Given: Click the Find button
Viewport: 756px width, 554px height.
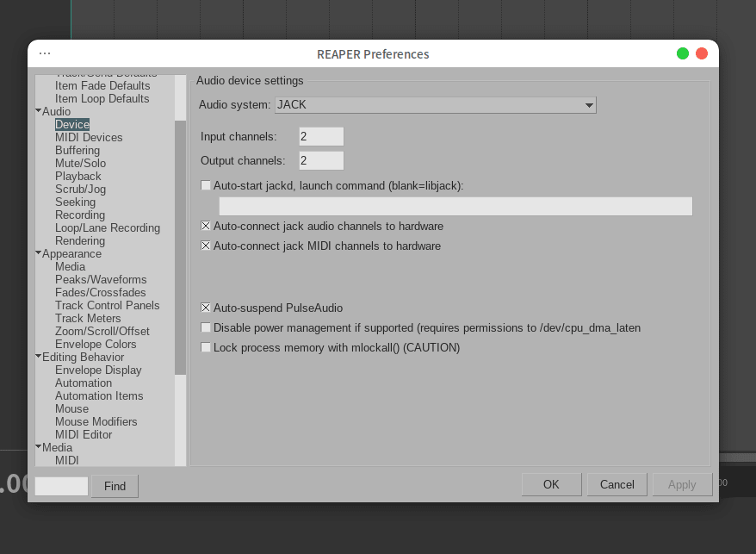Looking at the screenshot, I should [x=115, y=486].
